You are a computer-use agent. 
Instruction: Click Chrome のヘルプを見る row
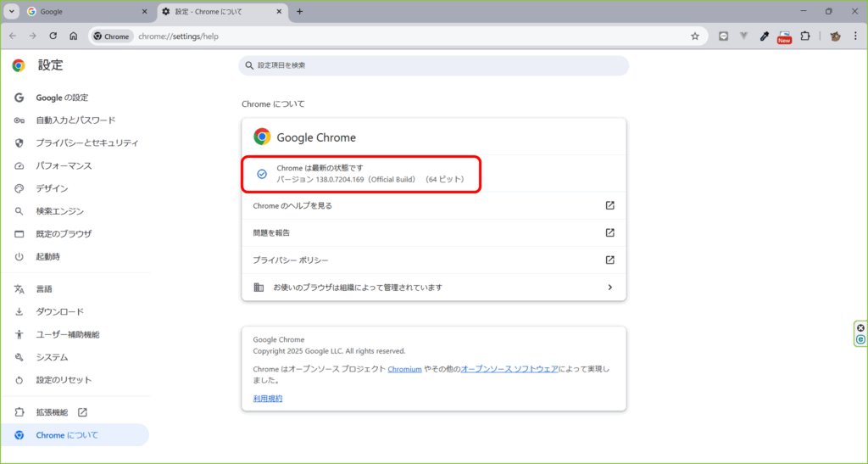[x=433, y=205]
